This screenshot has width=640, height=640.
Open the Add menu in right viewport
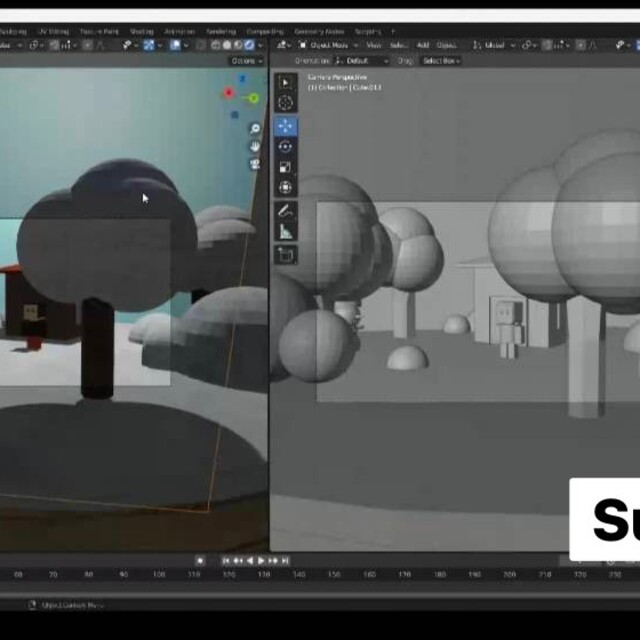[x=423, y=45]
